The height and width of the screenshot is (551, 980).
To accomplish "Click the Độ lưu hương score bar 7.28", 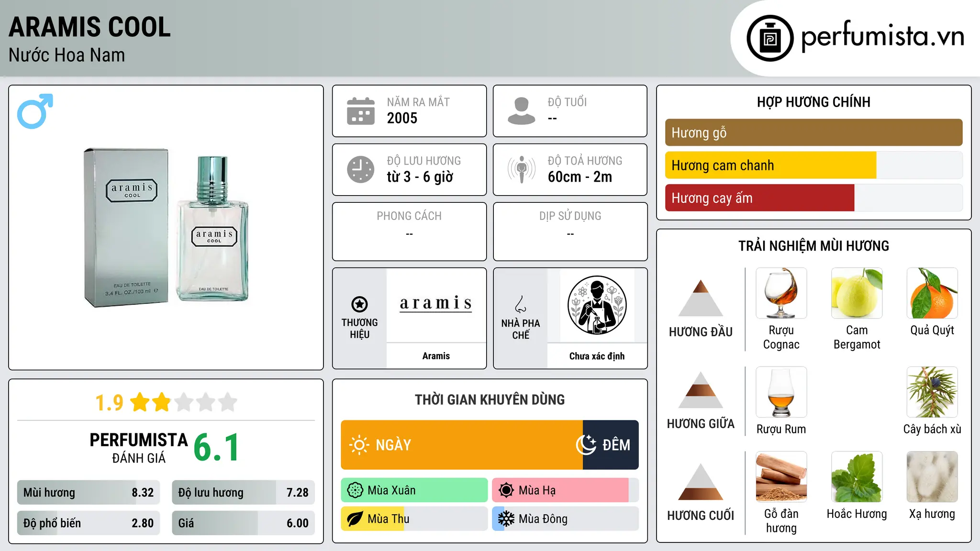I will pyautogui.click(x=243, y=493).
